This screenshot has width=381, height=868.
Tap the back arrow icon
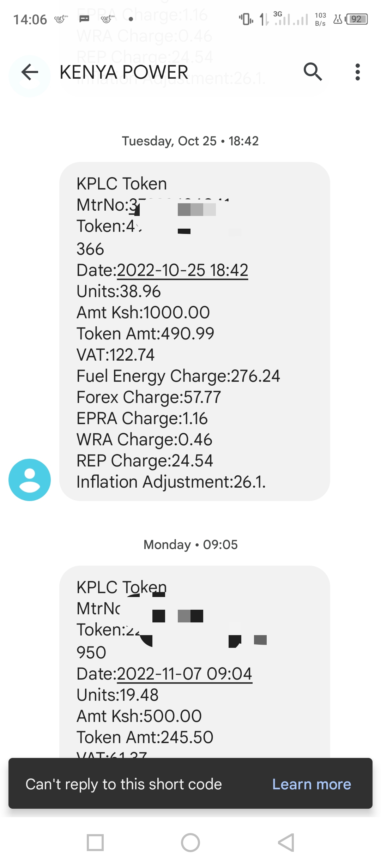pyautogui.click(x=30, y=72)
